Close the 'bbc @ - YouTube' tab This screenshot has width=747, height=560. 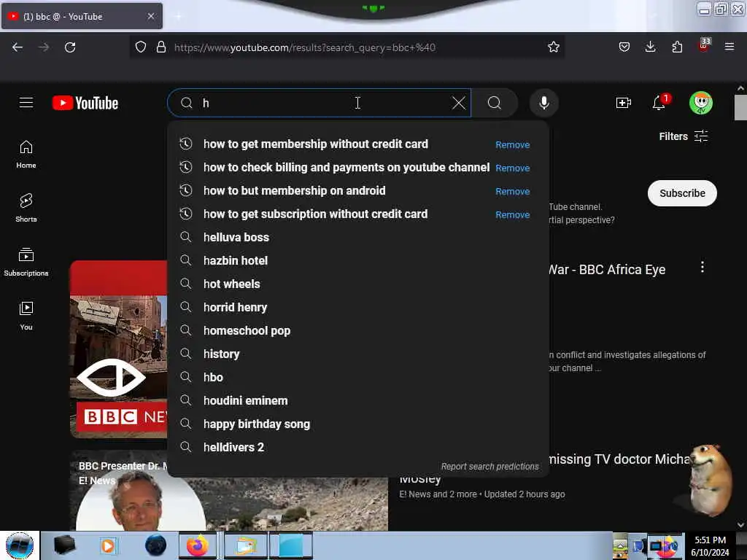pyautogui.click(x=151, y=16)
